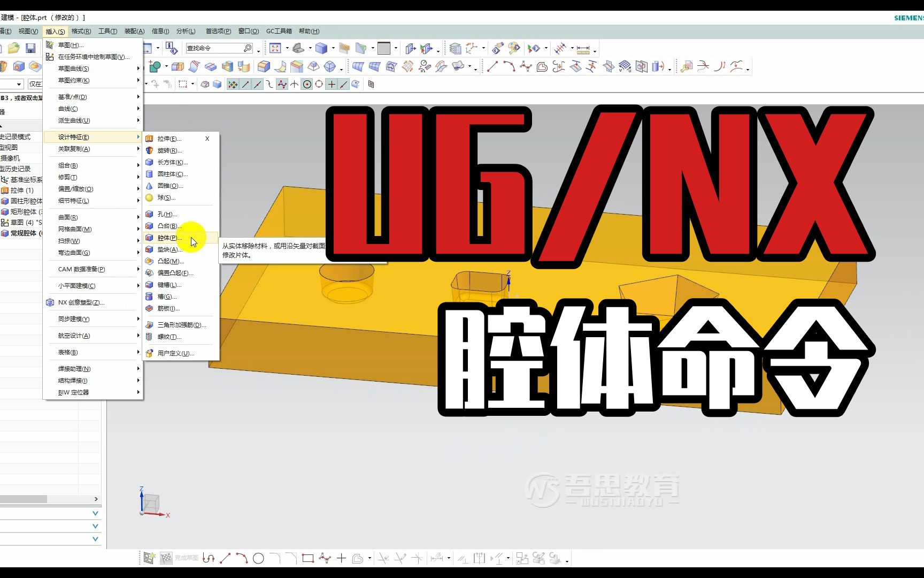This screenshot has width=924, height=578.
Task: Toggle the Quadrant point snap option
Action: tap(319, 85)
